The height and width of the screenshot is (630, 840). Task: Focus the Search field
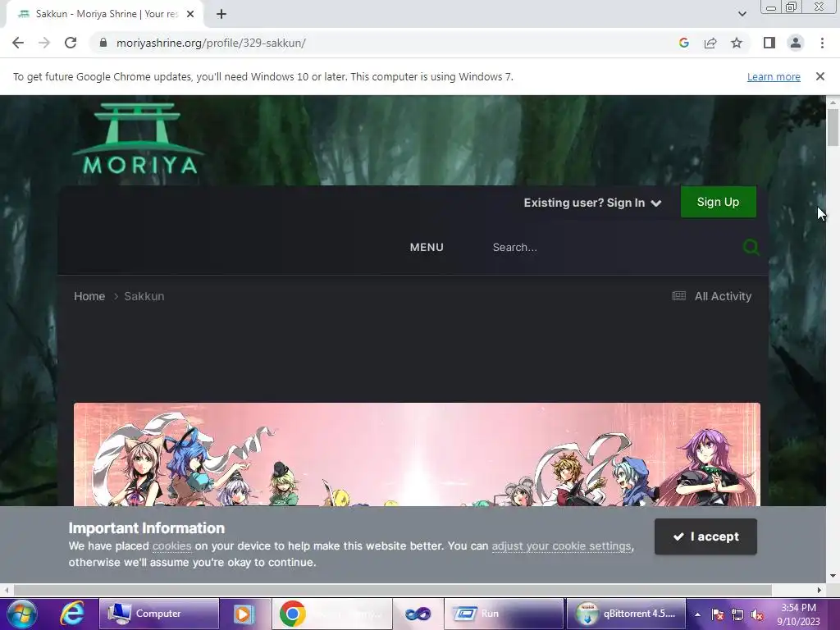610,248
